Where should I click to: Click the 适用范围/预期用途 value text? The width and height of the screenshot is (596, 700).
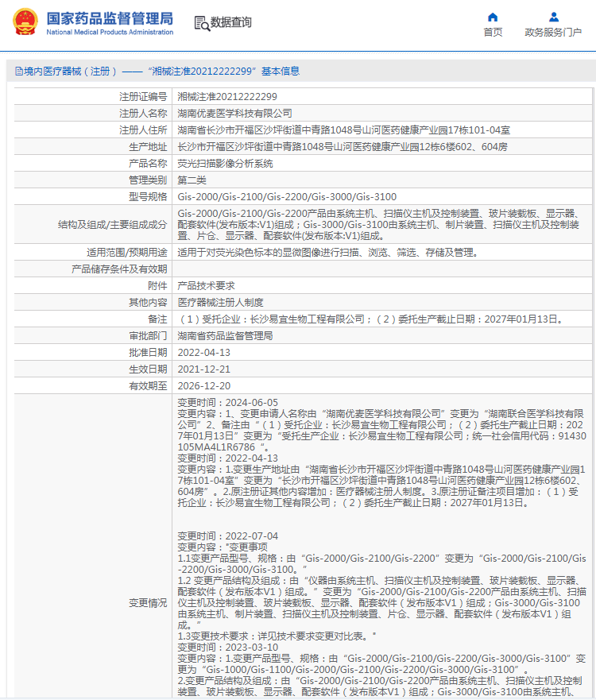pyautogui.click(x=328, y=253)
